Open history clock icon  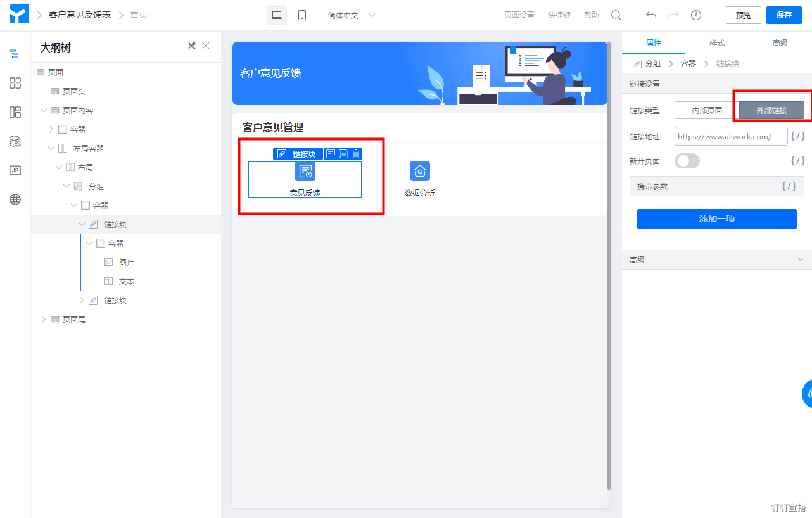click(x=696, y=15)
